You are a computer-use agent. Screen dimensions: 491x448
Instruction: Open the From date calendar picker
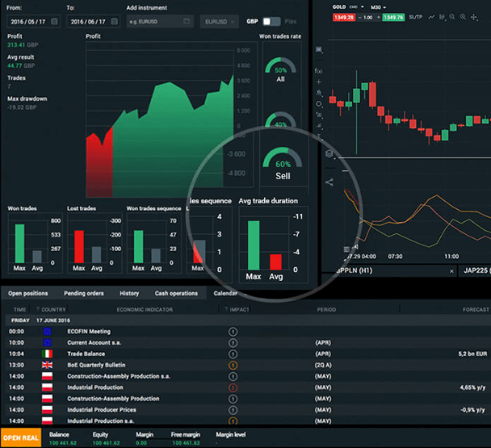(x=54, y=22)
